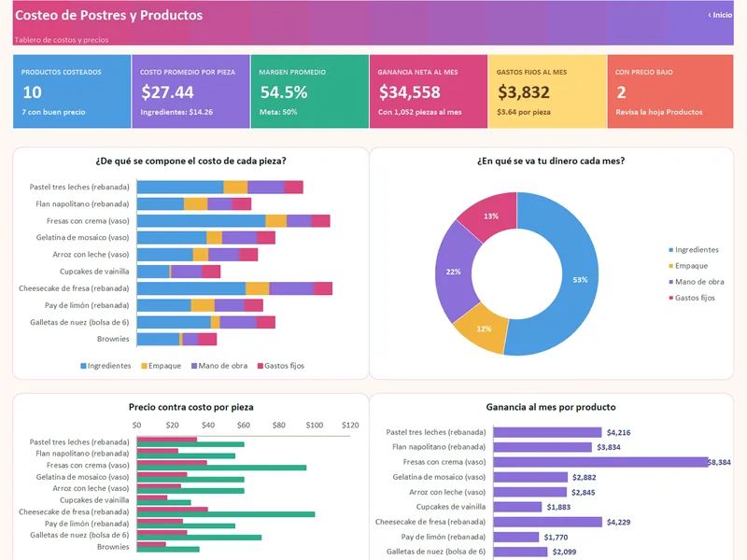
Task: Click '7 con buen precio' text
Action: (x=53, y=112)
